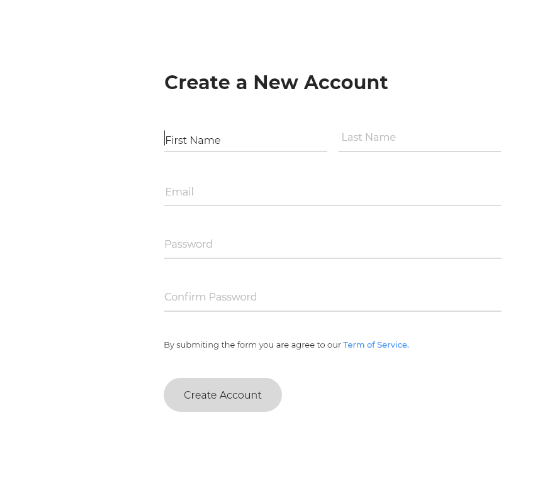Focus the Confirm Password field
The height and width of the screenshot is (481, 536).
click(333, 298)
